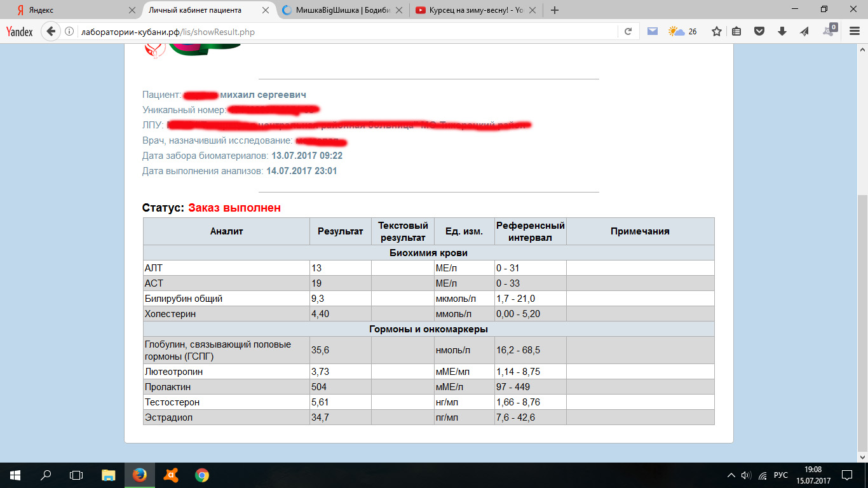Open the downloads arrow icon
The height and width of the screenshot is (488, 868).
tap(782, 32)
